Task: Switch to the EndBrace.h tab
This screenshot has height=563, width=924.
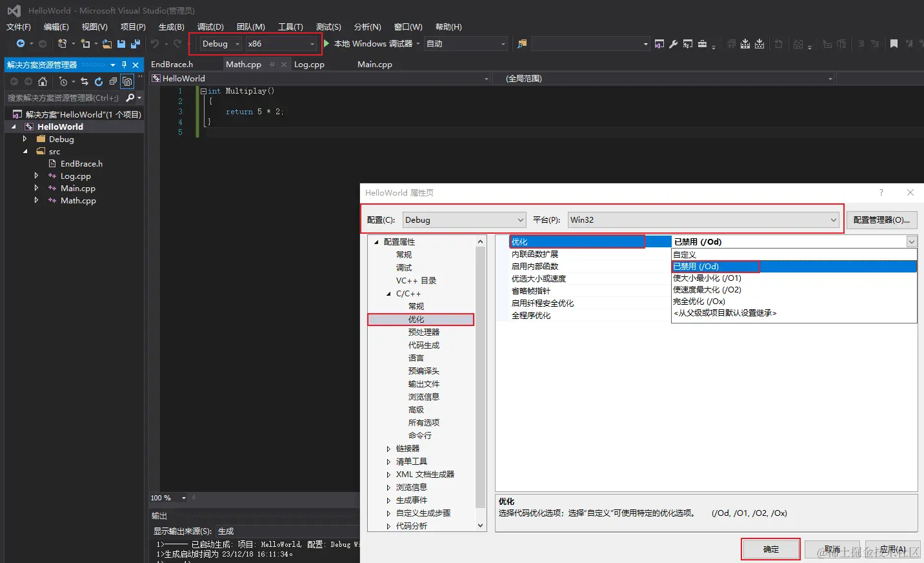Action: click(172, 65)
